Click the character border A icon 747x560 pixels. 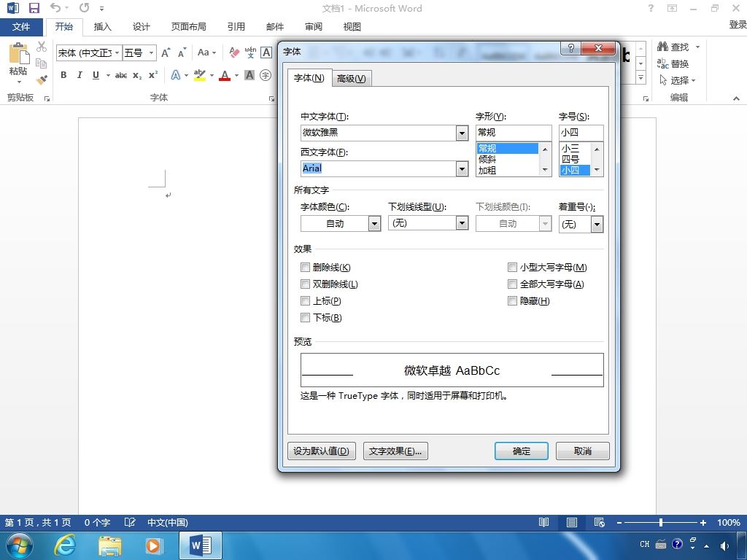pyautogui.click(x=266, y=52)
